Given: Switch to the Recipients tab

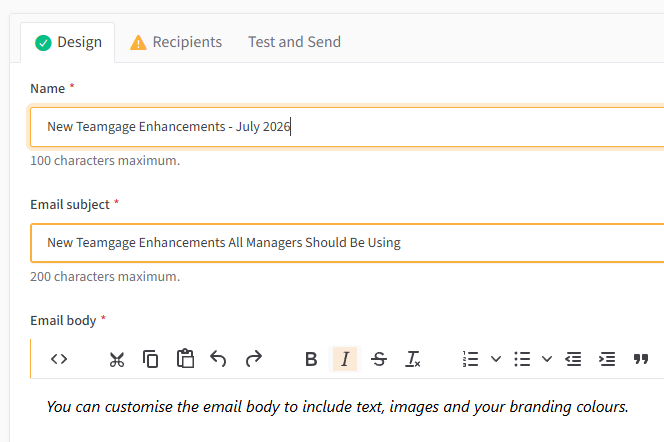Looking at the screenshot, I should pyautogui.click(x=176, y=42).
